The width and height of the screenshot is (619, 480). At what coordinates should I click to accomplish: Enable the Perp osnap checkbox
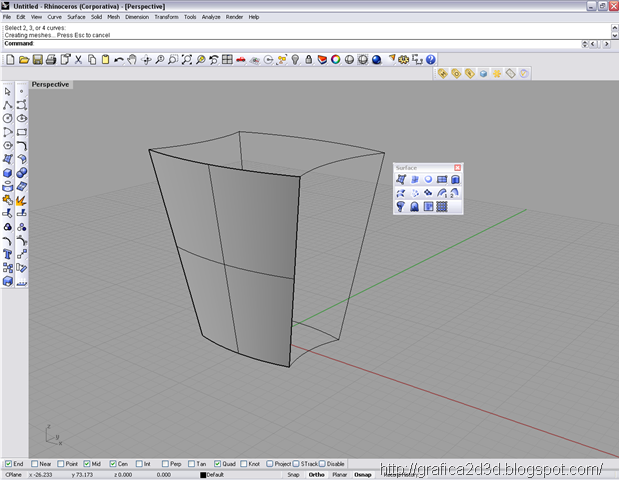click(165, 464)
